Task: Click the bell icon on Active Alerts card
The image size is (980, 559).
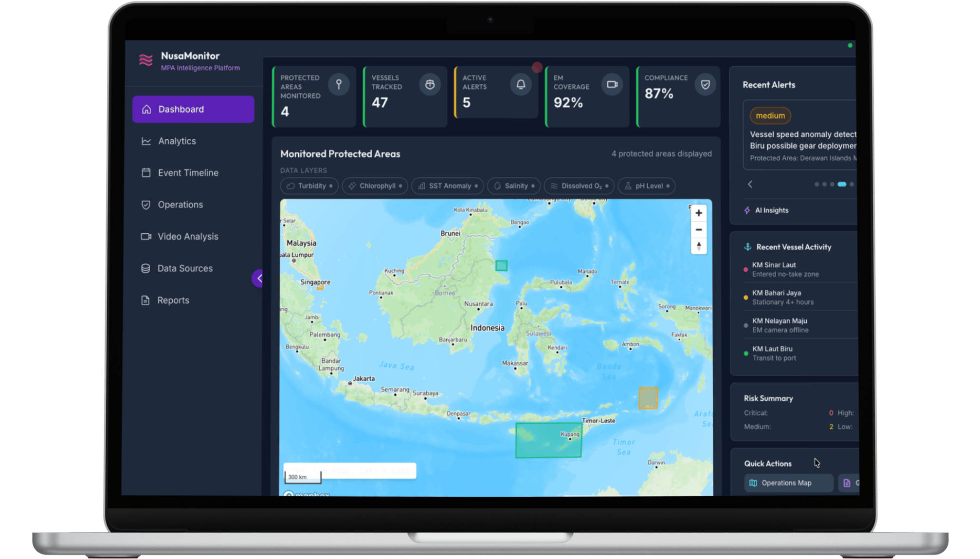Action: pos(521,84)
